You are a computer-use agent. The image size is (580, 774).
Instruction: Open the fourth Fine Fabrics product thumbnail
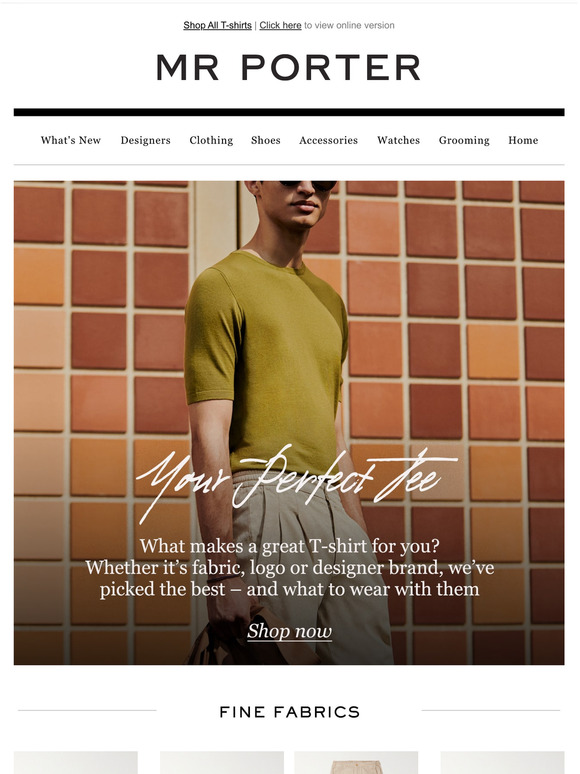click(502, 763)
